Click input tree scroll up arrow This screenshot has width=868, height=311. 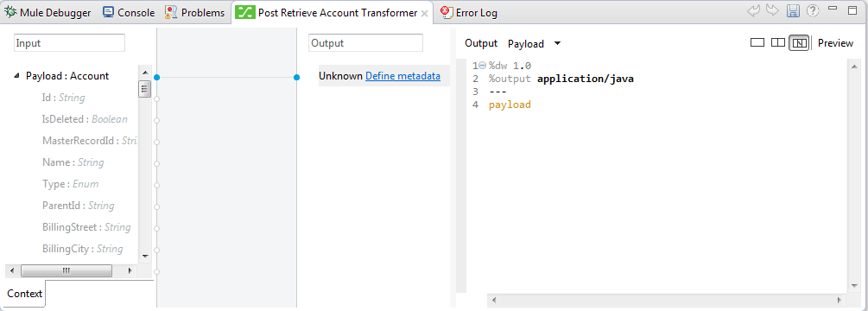click(145, 73)
